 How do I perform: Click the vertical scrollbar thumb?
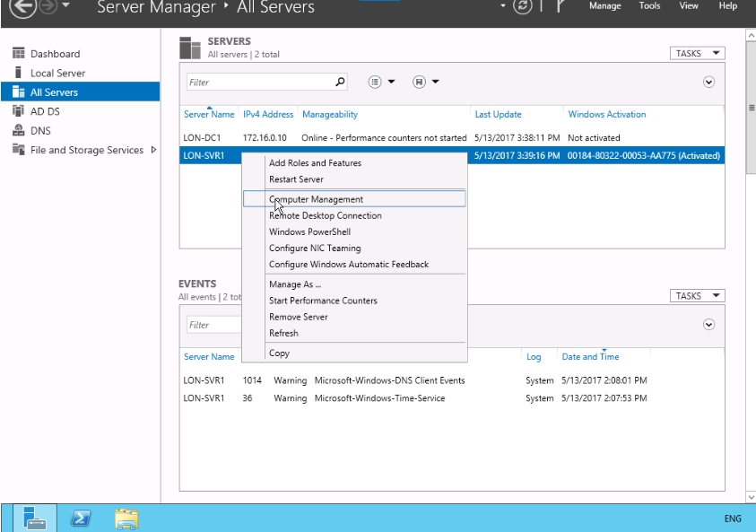click(x=751, y=107)
